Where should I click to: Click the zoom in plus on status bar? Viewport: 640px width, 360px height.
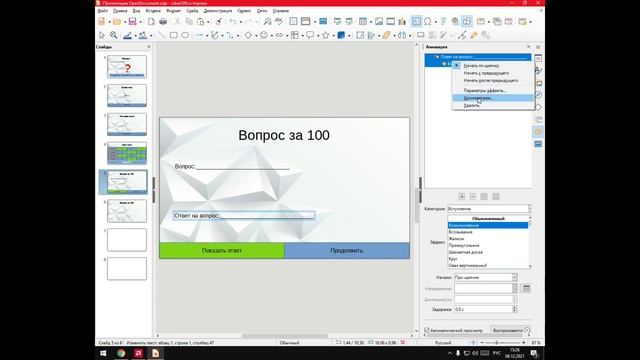[524, 343]
